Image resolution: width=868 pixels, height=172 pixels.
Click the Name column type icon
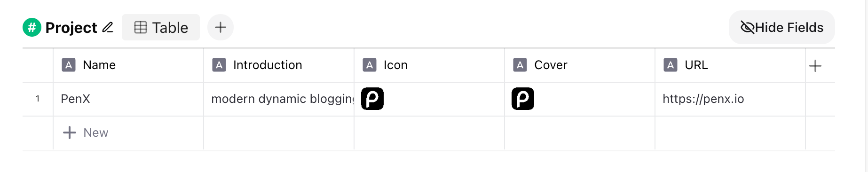(x=69, y=65)
